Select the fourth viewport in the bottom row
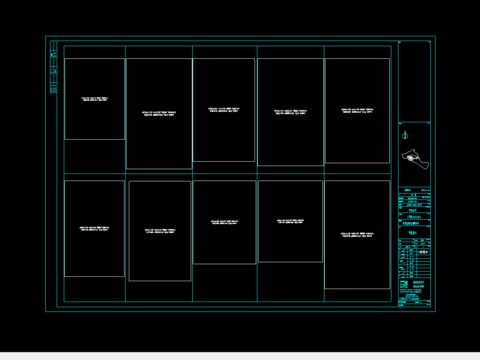 pos(290,221)
